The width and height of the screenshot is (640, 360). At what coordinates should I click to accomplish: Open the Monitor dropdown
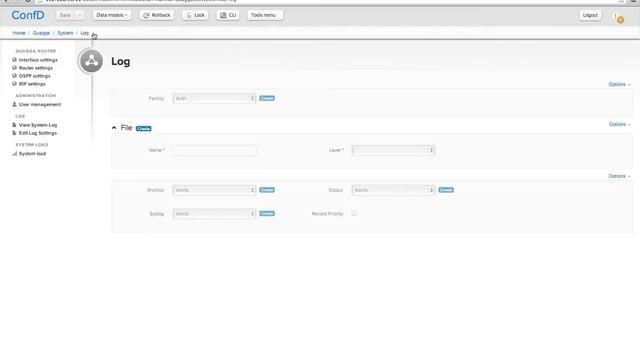(214, 190)
